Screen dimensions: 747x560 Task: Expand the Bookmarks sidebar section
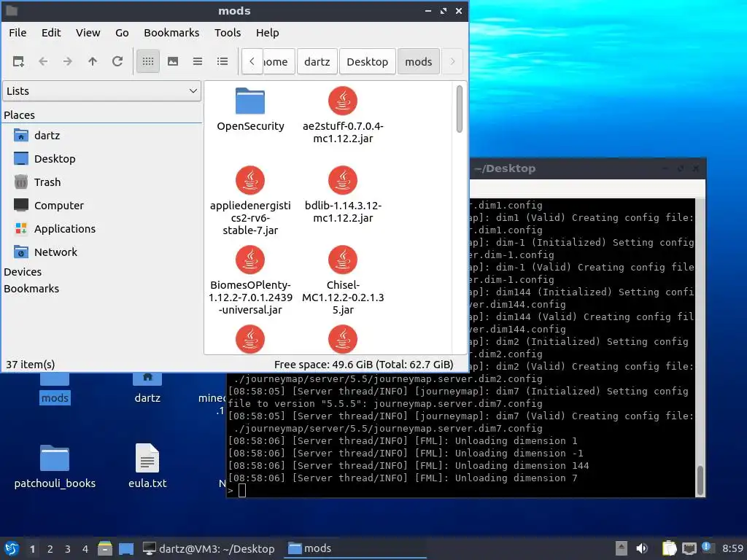tap(31, 289)
